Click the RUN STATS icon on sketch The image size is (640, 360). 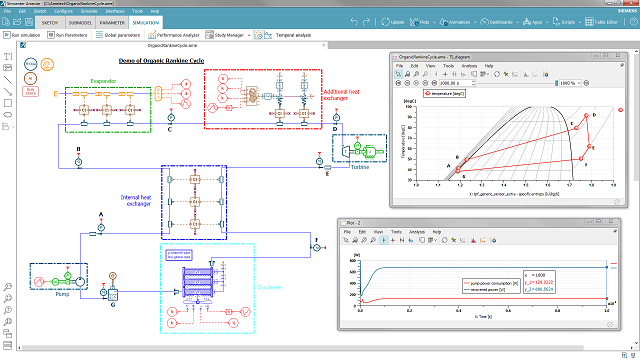[x=31, y=91]
